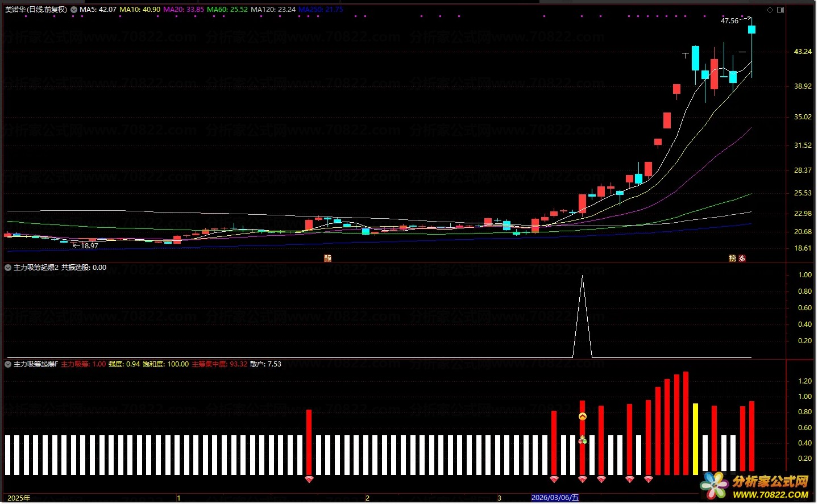Click the 主力吸筹起爆2 indicator name
Image resolution: width=818 pixels, height=504 pixels.
36,268
